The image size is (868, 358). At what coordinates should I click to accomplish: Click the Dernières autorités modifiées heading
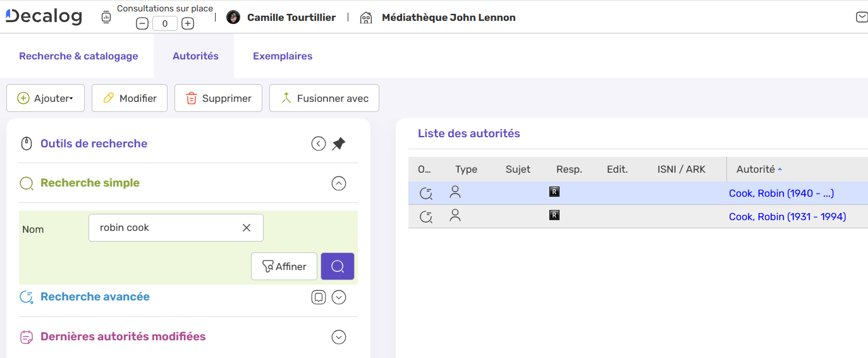point(123,336)
